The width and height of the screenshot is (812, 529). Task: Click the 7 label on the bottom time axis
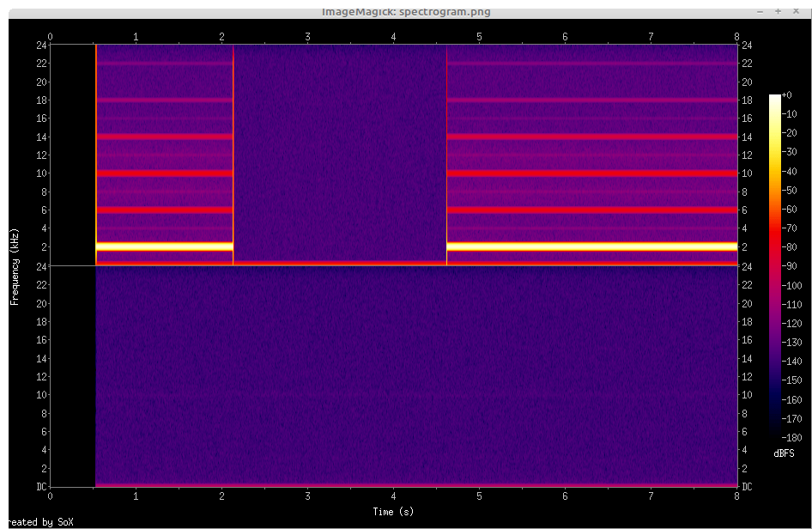click(651, 496)
